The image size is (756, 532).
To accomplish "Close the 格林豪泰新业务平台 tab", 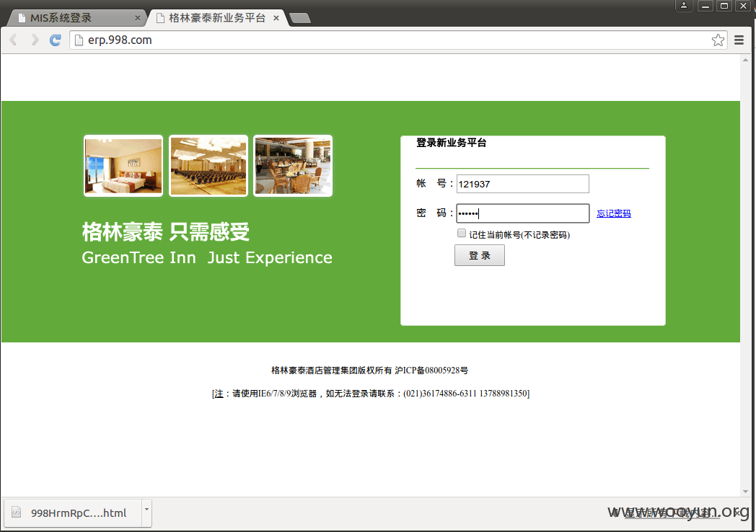I will click(276, 18).
